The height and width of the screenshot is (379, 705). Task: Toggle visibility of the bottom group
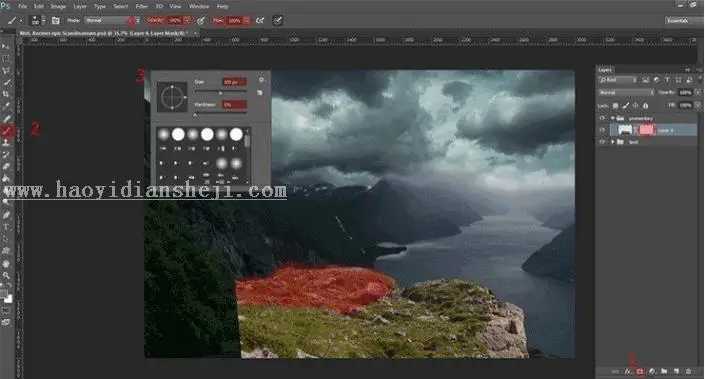(x=602, y=142)
